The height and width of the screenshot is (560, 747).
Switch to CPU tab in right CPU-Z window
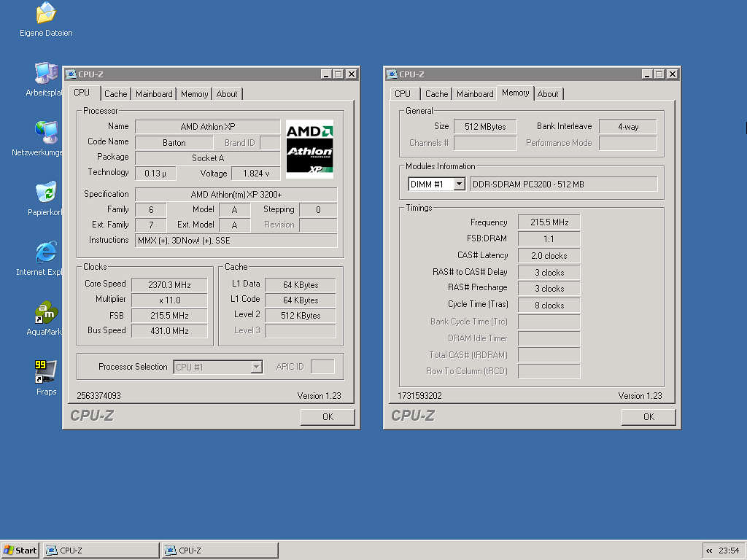coord(403,94)
